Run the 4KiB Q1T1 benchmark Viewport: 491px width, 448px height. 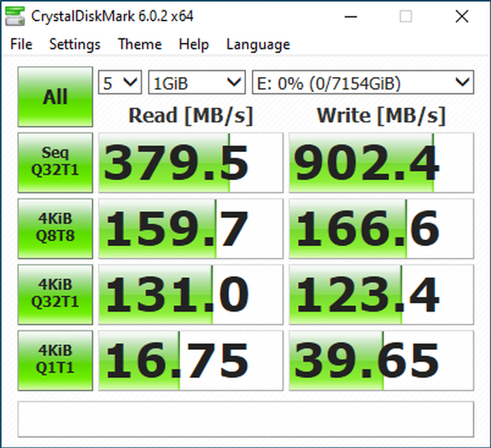55,359
